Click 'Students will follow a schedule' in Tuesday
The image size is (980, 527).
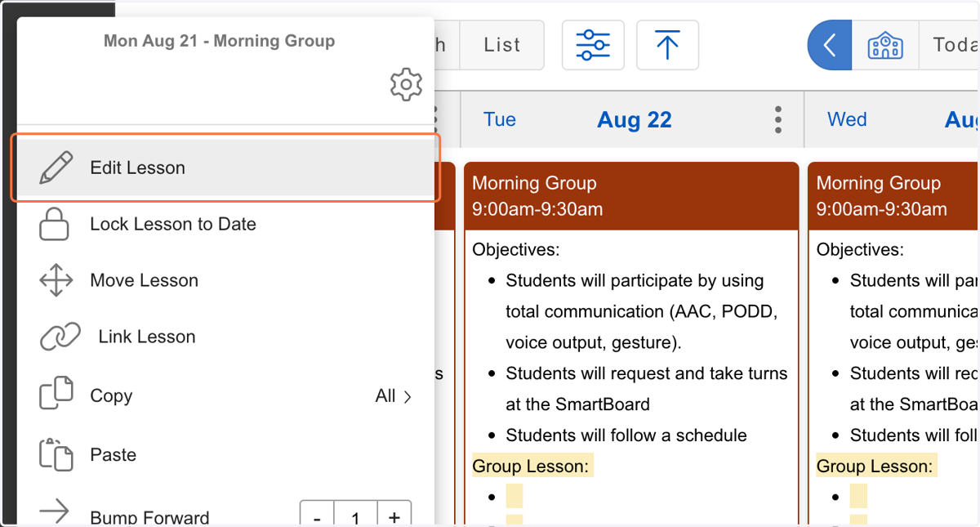(x=626, y=435)
